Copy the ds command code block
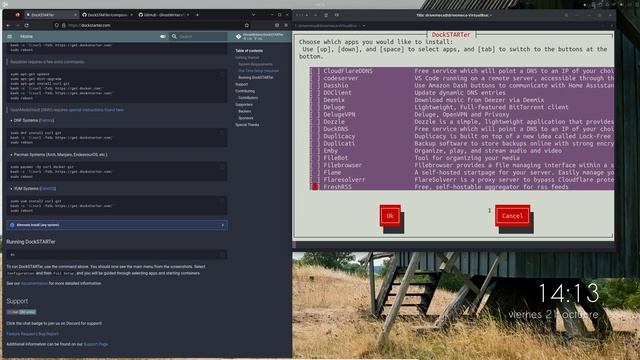 222,254
